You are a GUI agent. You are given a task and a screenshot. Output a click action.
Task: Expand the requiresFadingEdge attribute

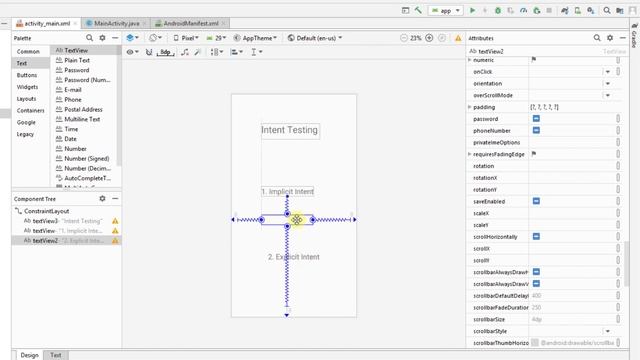pyautogui.click(x=469, y=154)
